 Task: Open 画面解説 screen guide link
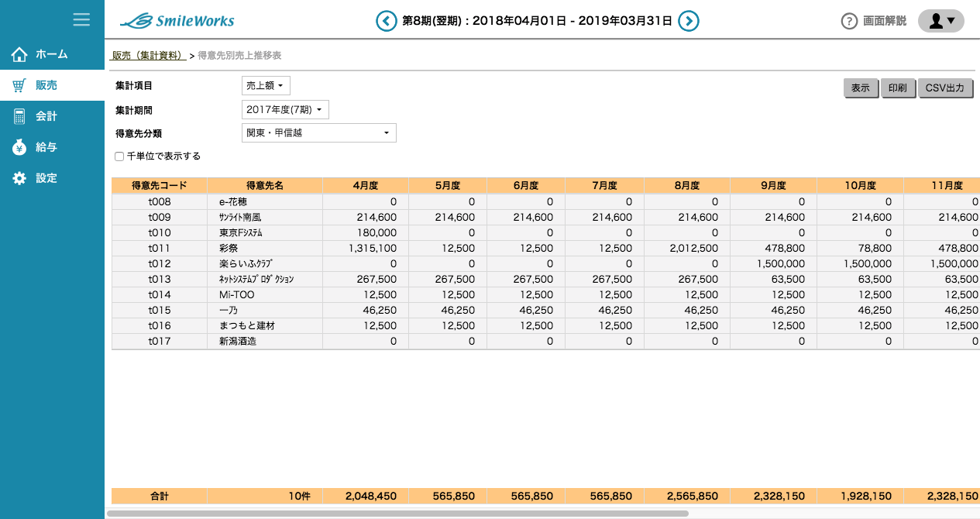coord(885,21)
